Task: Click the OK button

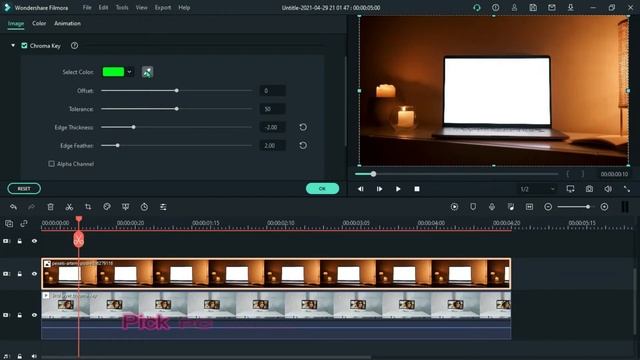Action: (x=322, y=189)
